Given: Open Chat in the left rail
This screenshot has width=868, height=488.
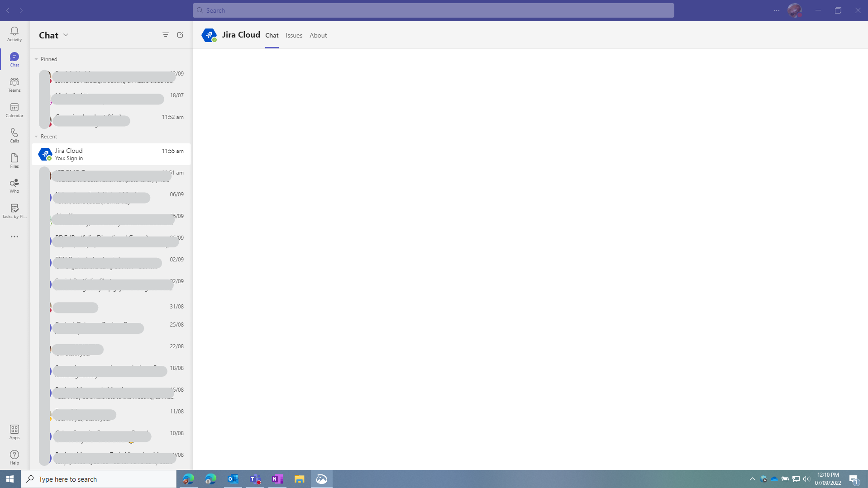Looking at the screenshot, I should (14, 59).
